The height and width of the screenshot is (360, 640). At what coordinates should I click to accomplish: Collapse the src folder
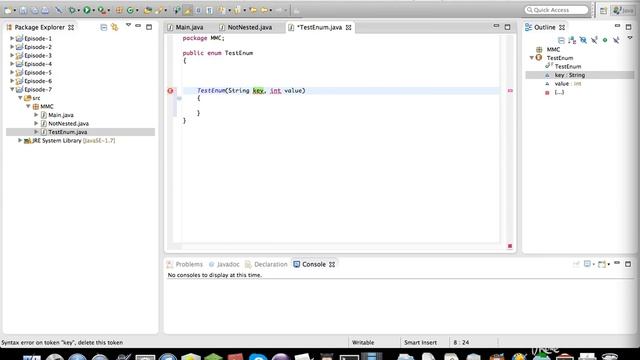tap(20, 98)
